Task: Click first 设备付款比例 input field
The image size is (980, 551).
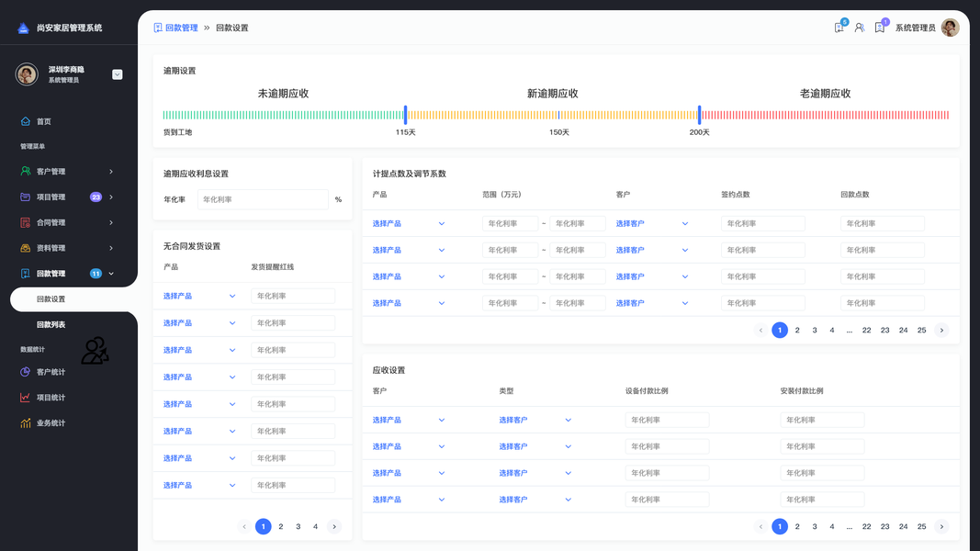Action: (x=667, y=421)
